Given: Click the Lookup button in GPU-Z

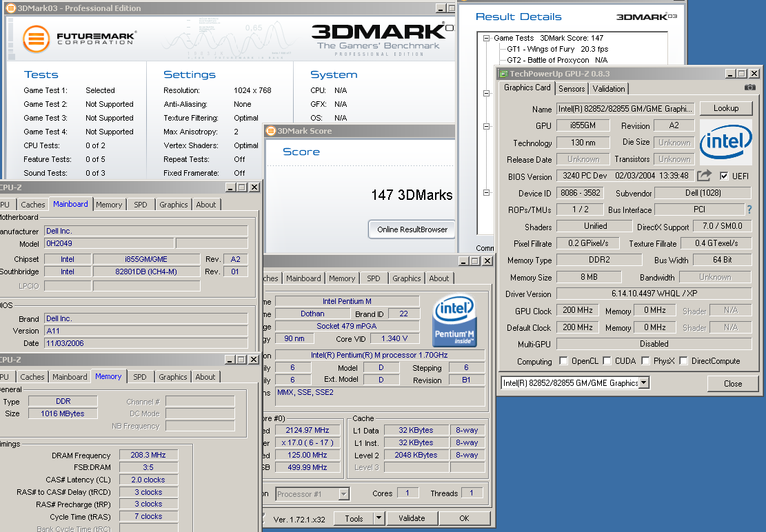Looking at the screenshot, I should tap(726, 108).
